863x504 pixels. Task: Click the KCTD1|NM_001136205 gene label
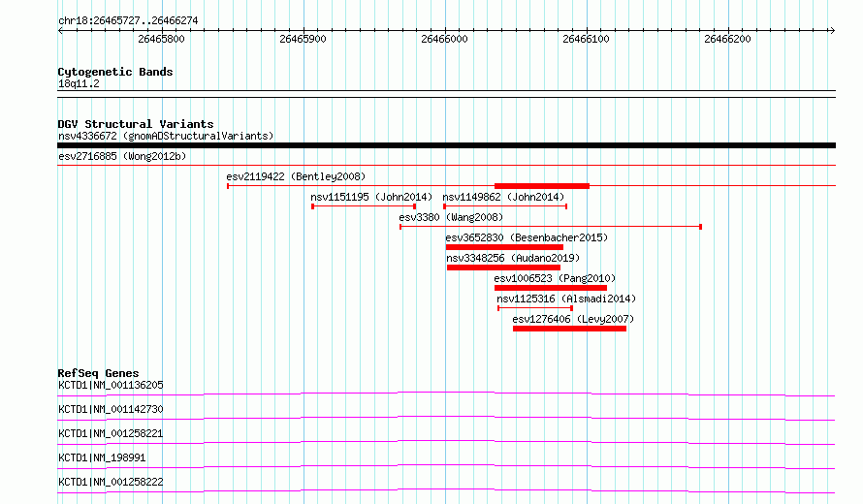111,385
